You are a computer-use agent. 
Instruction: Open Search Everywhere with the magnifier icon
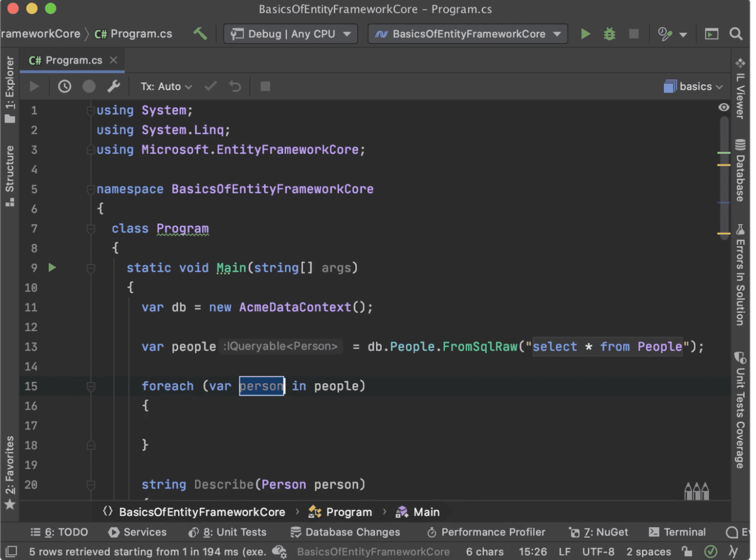(736, 33)
